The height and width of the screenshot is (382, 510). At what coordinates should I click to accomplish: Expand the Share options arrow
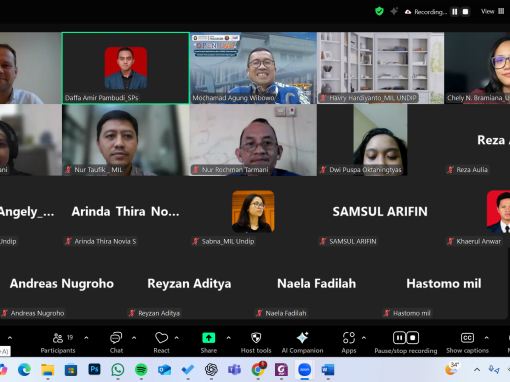(x=229, y=338)
